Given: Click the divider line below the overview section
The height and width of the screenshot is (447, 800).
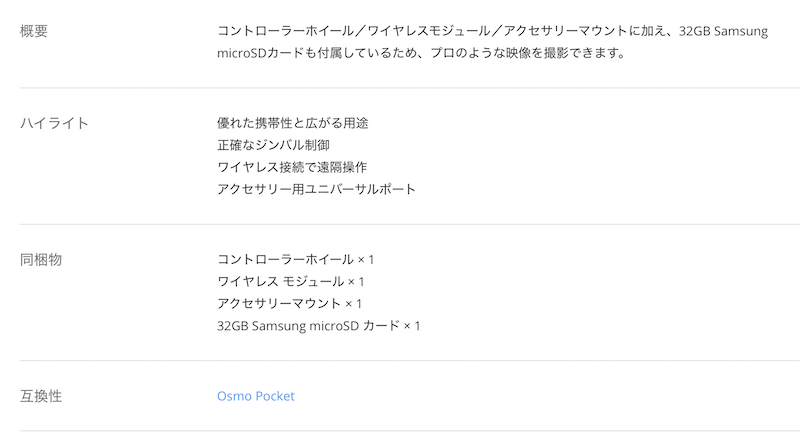Looking at the screenshot, I should (410, 88).
